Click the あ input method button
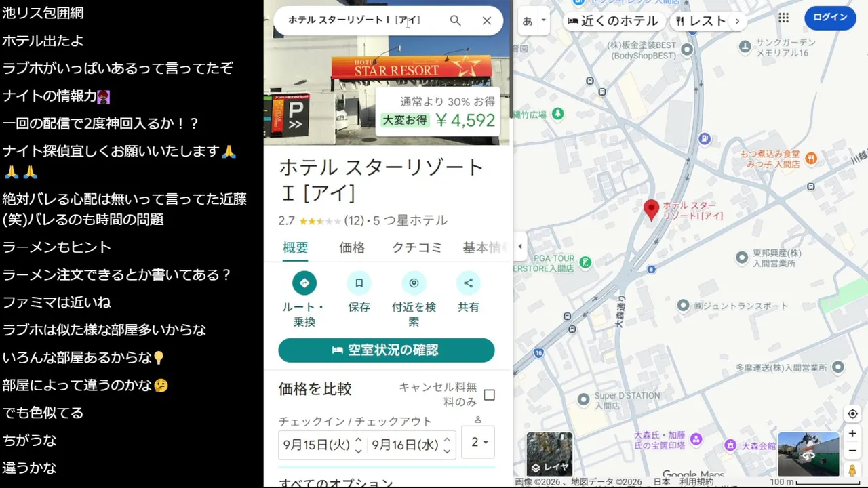The image size is (868, 488). tap(528, 21)
